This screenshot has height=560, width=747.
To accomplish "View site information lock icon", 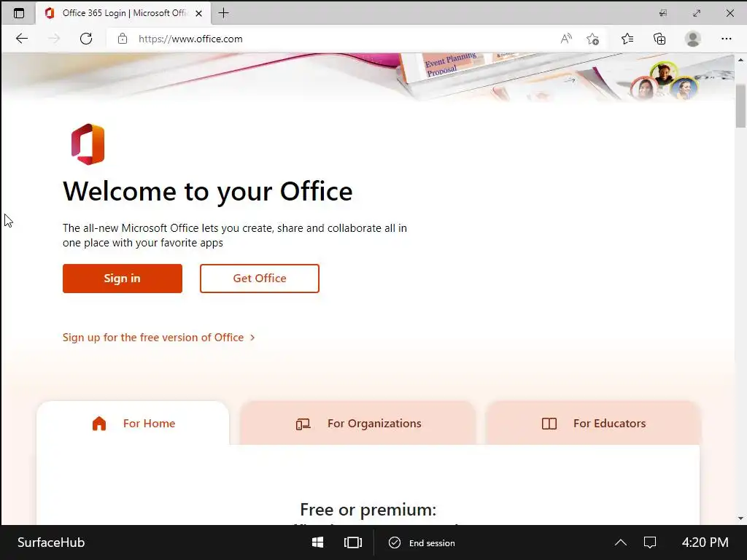I will point(123,39).
